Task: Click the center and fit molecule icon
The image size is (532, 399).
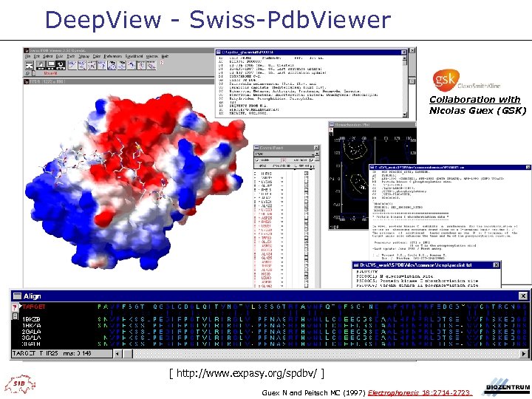Action: pyautogui.click(x=30, y=65)
